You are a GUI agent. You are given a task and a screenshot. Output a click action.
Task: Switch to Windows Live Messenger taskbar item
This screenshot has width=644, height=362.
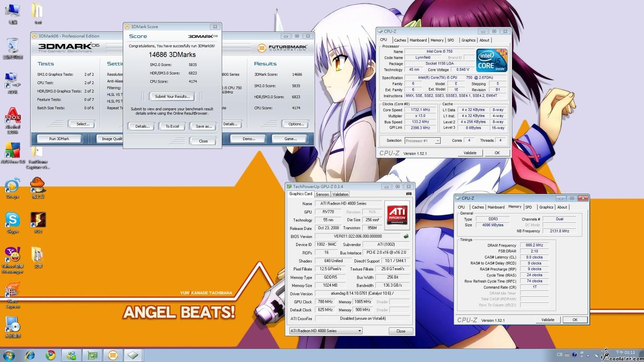(72, 355)
